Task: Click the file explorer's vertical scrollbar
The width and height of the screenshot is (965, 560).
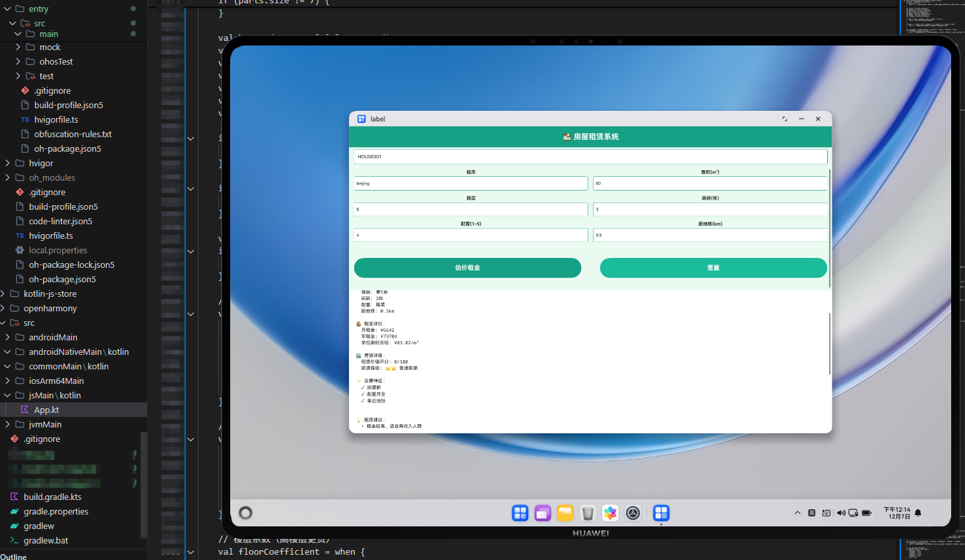Action: (x=143, y=485)
